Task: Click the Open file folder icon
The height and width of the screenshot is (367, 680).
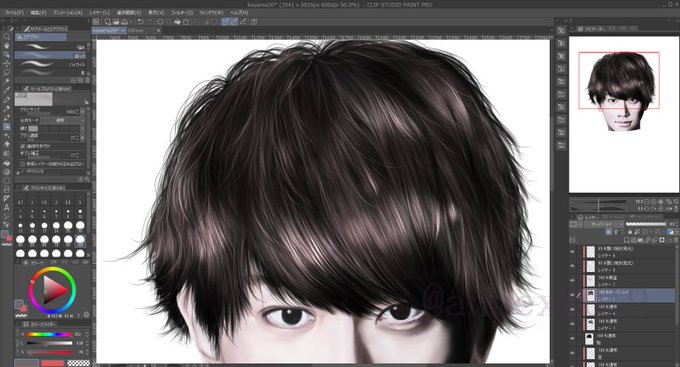Action: 116,21
